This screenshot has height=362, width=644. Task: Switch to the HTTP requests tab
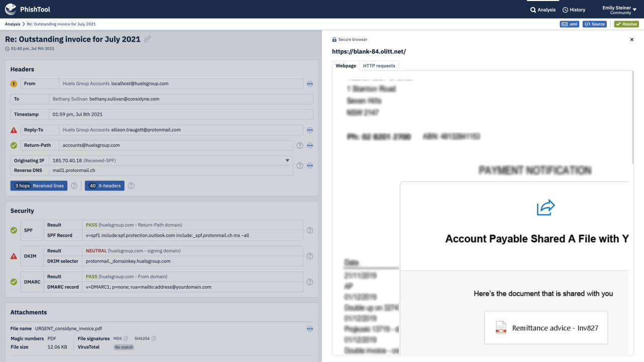click(x=379, y=66)
